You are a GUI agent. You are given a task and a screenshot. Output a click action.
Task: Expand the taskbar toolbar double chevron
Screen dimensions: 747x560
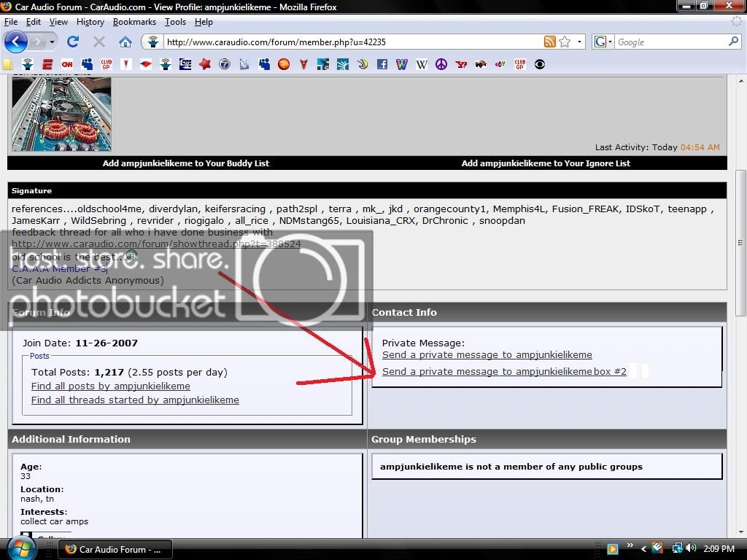point(630,545)
